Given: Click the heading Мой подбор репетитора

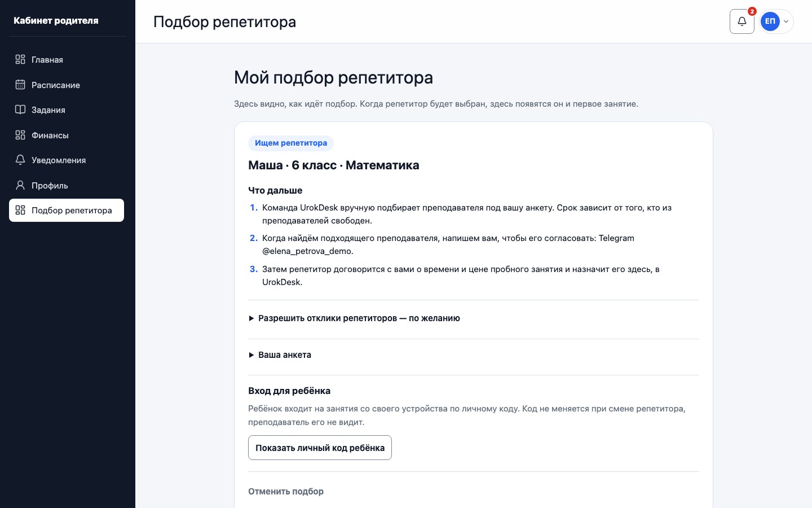Looking at the screenshot, I should click(x=333, y=77).
